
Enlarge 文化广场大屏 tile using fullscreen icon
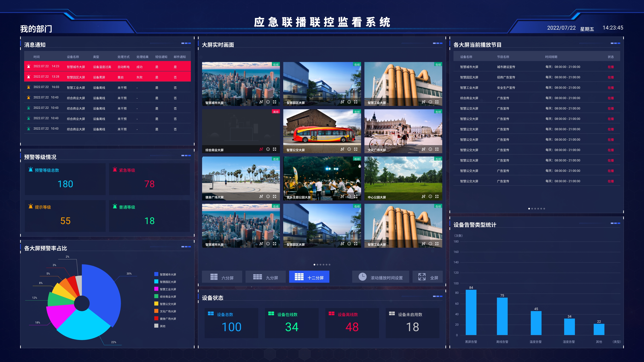[x=437, y=149]
